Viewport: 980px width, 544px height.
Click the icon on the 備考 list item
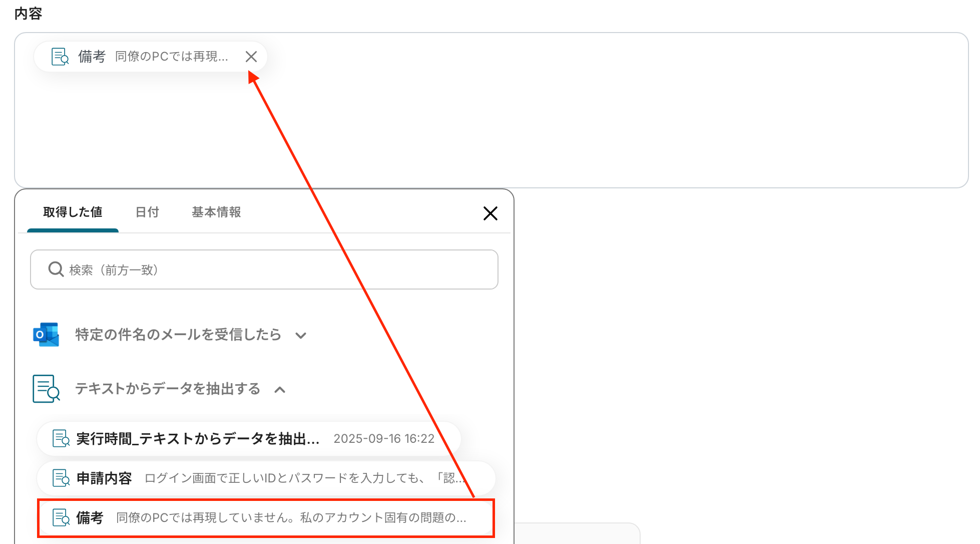point(61,517)
